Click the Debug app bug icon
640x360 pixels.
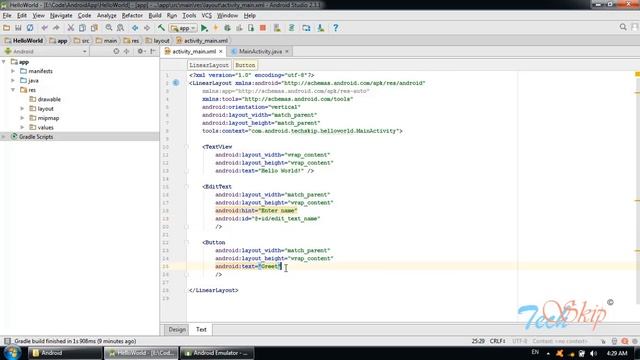227,28
